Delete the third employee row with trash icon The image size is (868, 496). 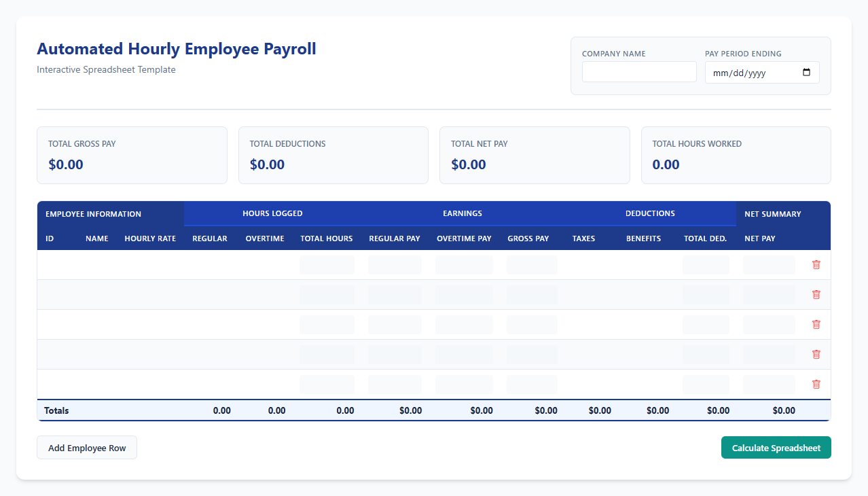[x=816, y=325]
